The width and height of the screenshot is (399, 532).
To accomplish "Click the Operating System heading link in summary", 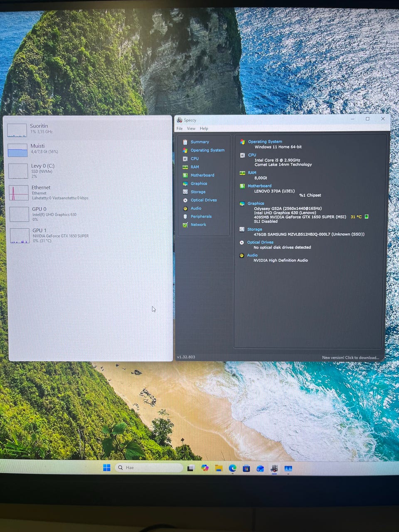I will [265, 142].
